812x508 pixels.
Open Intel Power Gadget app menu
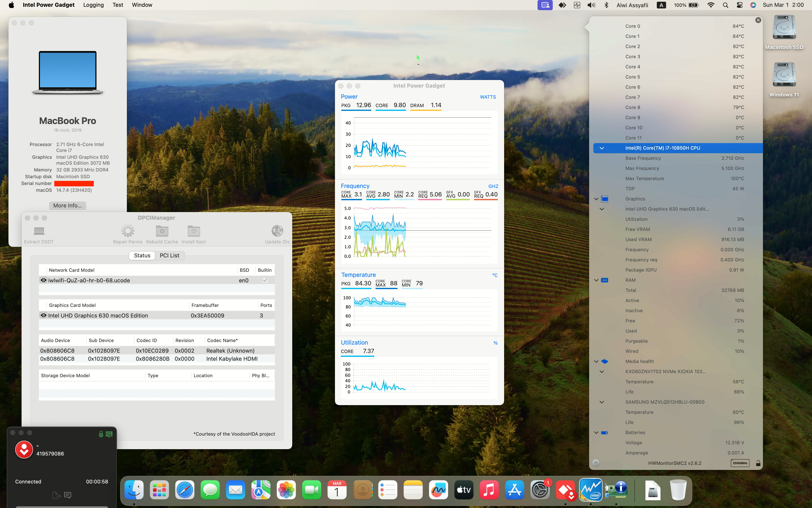point(49,5)
